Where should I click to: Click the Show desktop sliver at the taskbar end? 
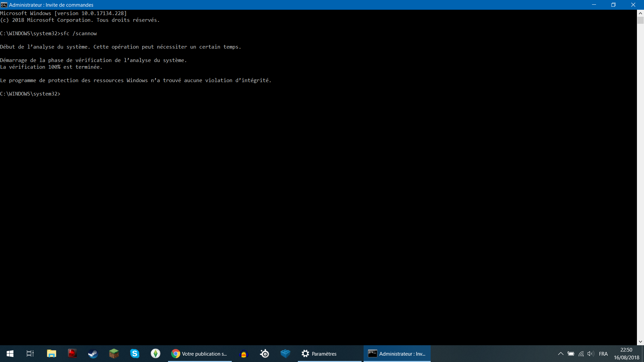tap(643, 354)
